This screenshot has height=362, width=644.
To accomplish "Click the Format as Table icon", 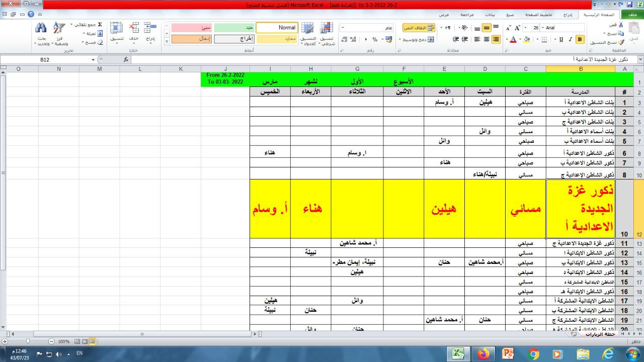I will coord(307,29).
